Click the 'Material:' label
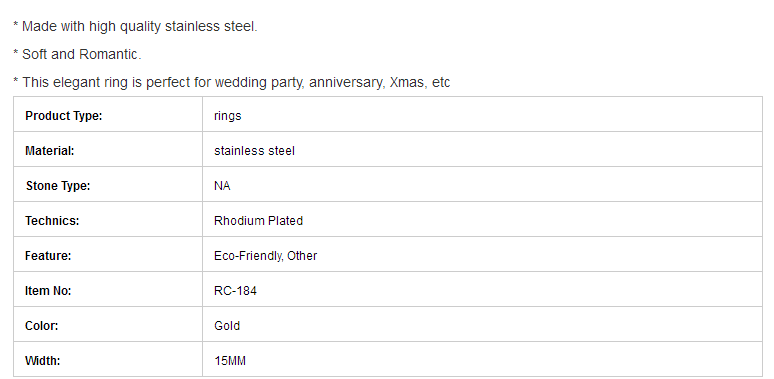The width and height of the screenshot is (774, 379). [x=49, y=151]
